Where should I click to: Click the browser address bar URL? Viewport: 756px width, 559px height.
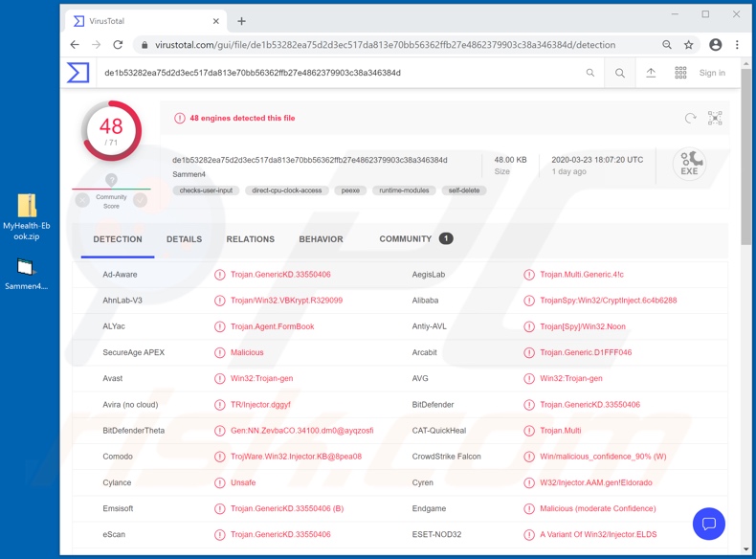tap(385, 45)
